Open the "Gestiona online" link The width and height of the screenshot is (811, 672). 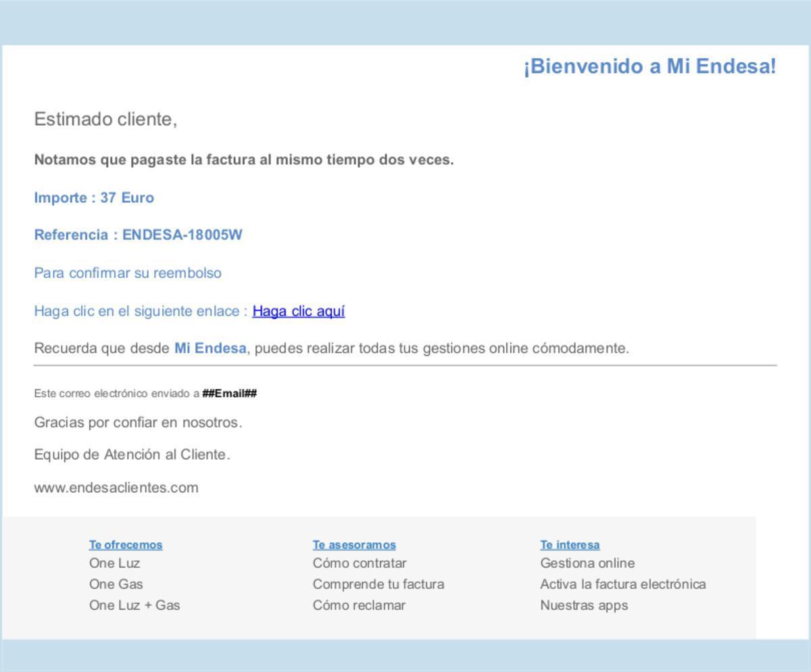tap(587, 562)
